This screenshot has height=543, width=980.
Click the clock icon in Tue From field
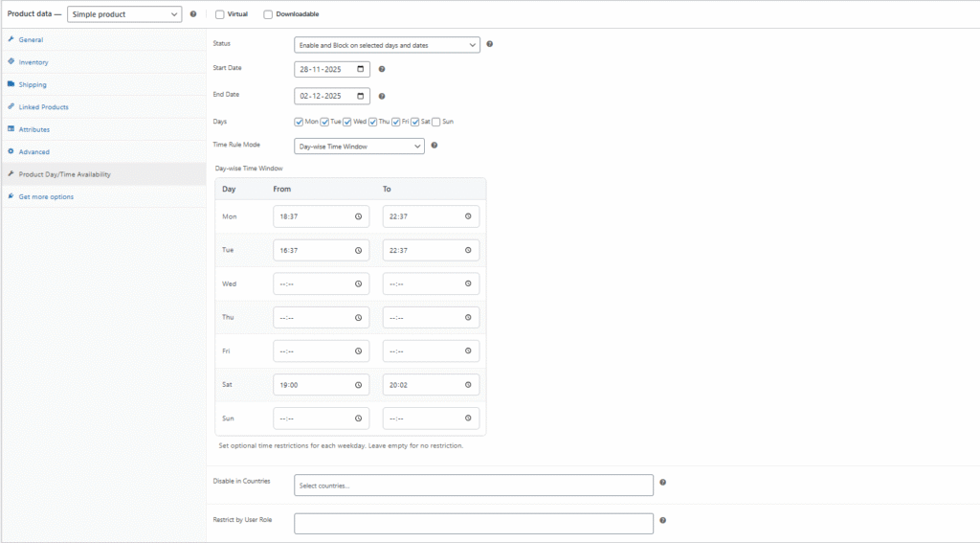[x=358, y=250]
